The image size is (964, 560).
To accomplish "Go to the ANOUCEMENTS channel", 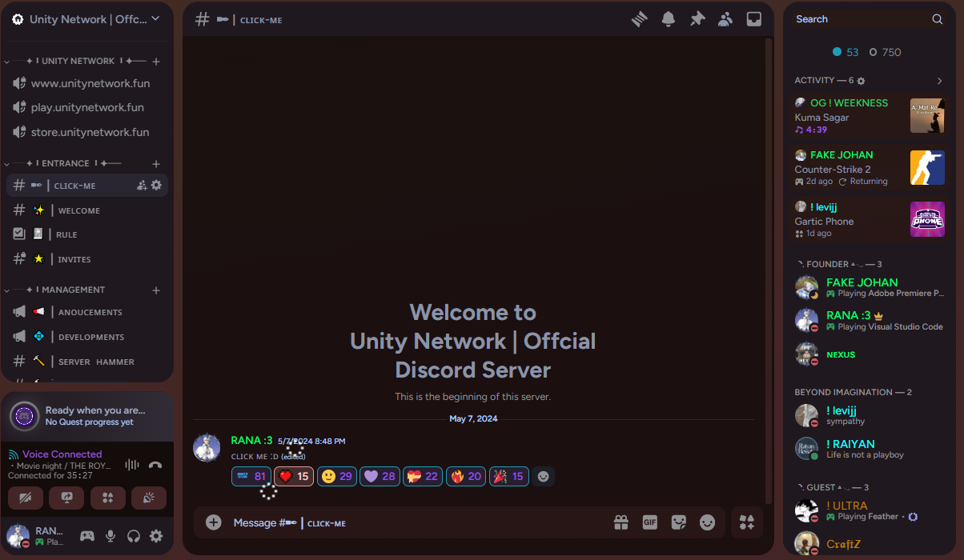I will 87,312.
